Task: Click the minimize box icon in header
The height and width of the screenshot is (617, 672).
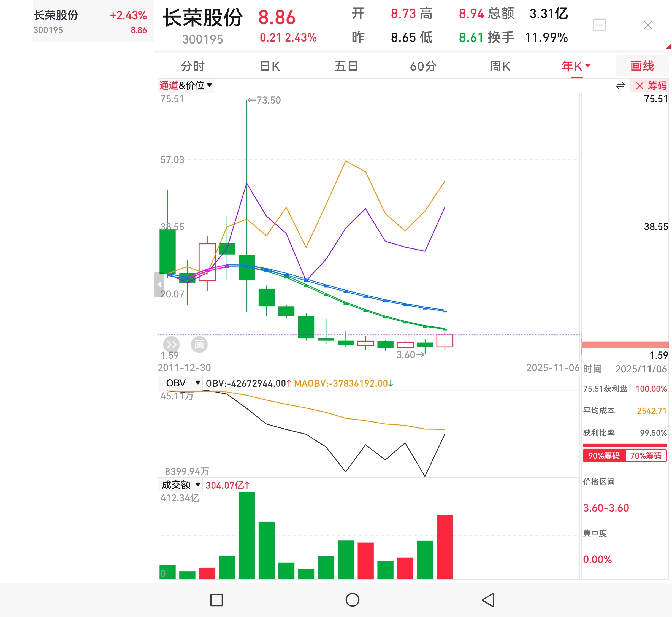Action: (599, 25)
